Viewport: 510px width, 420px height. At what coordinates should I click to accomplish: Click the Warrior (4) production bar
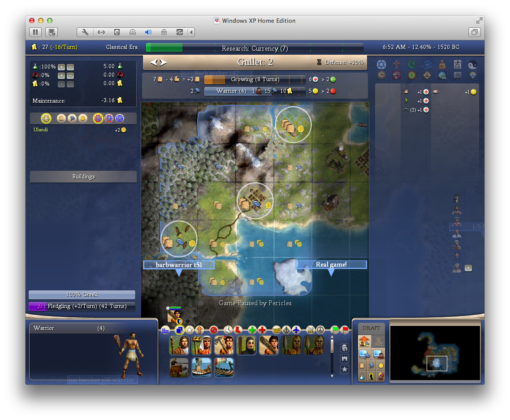tap(255, 91)
